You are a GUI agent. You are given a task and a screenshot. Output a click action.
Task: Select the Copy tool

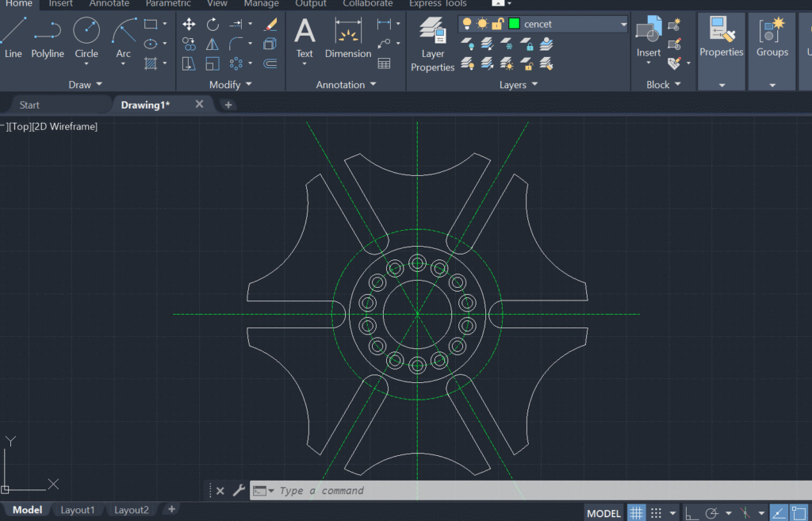189,44
